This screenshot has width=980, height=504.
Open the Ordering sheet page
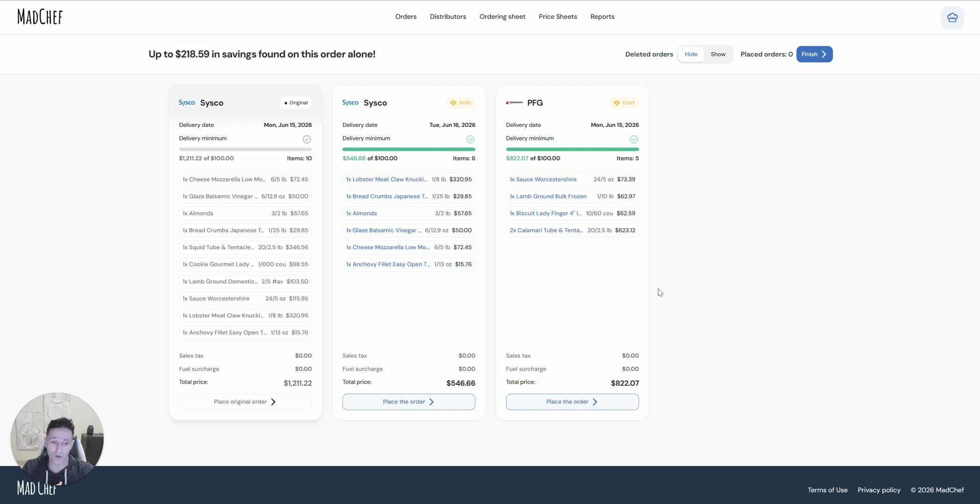pos(502,17)
